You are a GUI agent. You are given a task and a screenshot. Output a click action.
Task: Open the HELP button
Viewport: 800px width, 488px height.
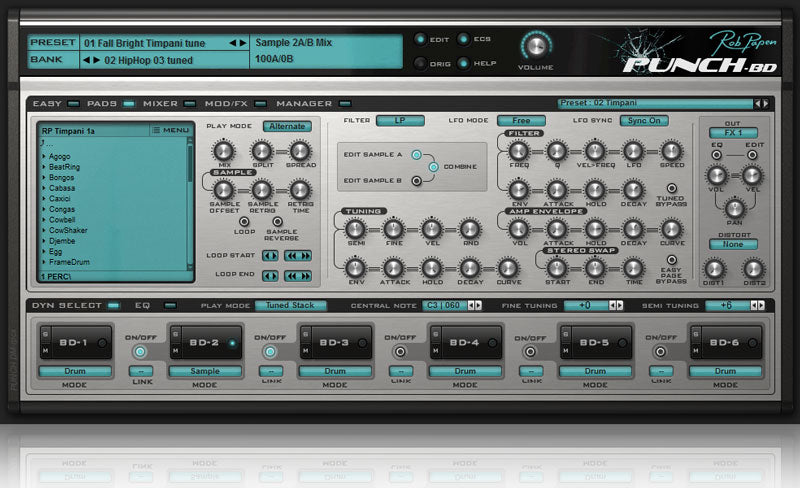[x=464, y=63]
